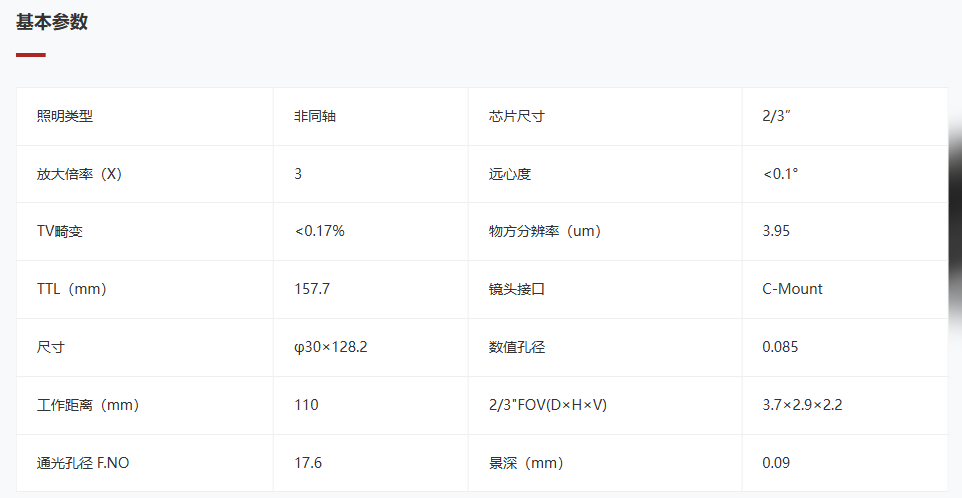This screenshot has height=498, width=962.
Task: Click the 基本参数 heading
Action: pos(52,21)
